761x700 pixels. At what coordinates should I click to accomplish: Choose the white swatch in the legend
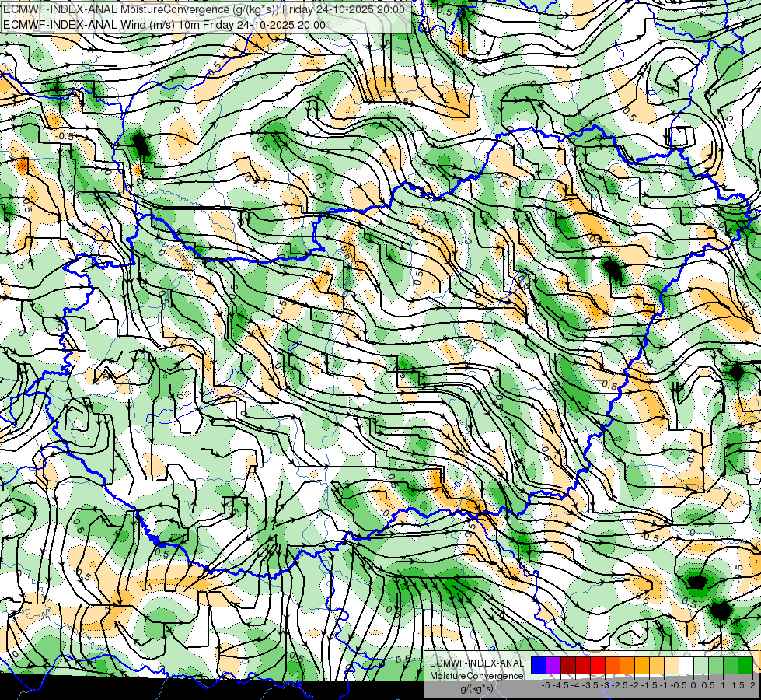pyautogui.click(x=686, y=666)
